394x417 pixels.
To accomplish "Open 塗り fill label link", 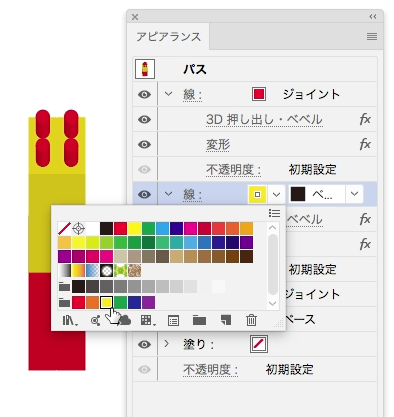I will pos(198,344).
